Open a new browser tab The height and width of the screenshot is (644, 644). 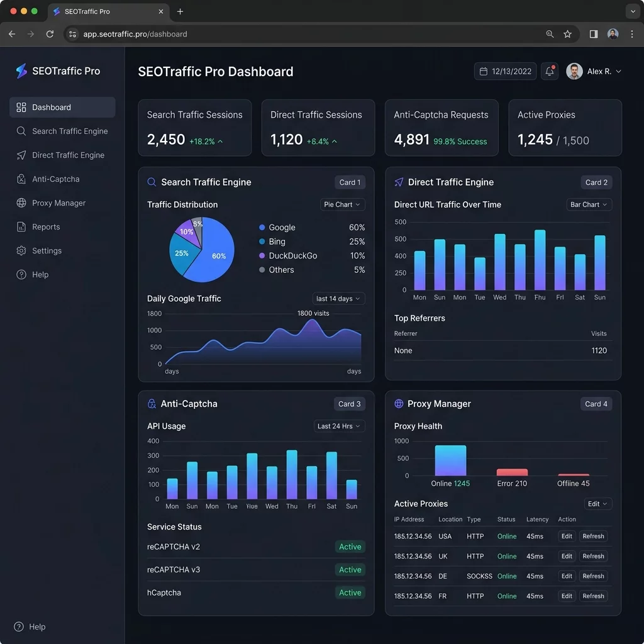[x=180, y=11]
